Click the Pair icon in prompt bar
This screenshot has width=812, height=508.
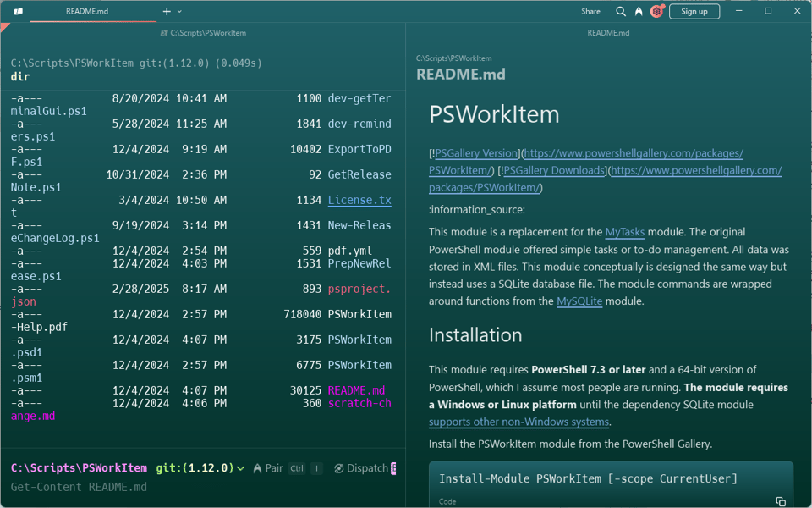[257, 468]
